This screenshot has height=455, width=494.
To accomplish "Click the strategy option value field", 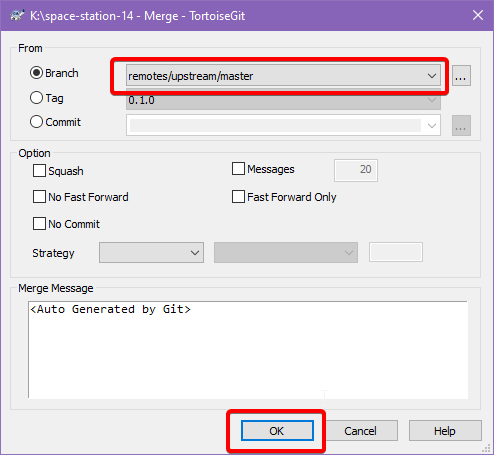I will pyautogui.click(x=396, y=252).
